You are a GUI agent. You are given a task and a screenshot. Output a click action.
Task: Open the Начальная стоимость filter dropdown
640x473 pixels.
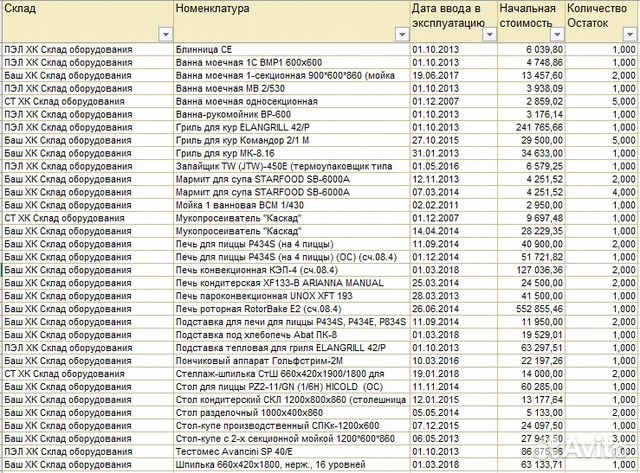coord(557,35)
